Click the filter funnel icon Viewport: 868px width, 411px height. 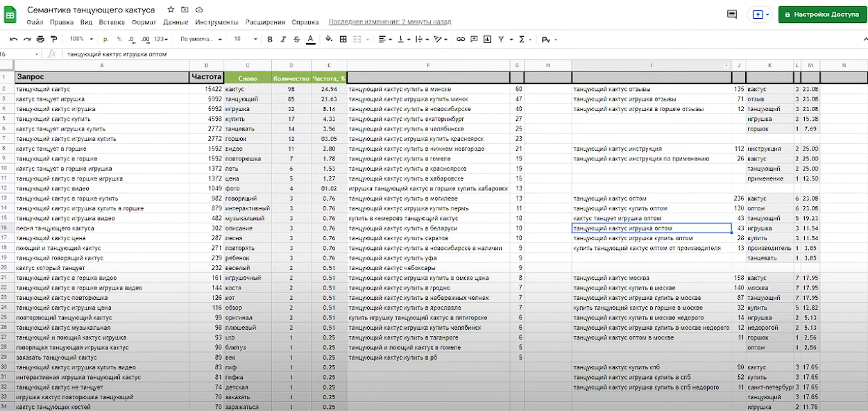[x=501, y=39]
